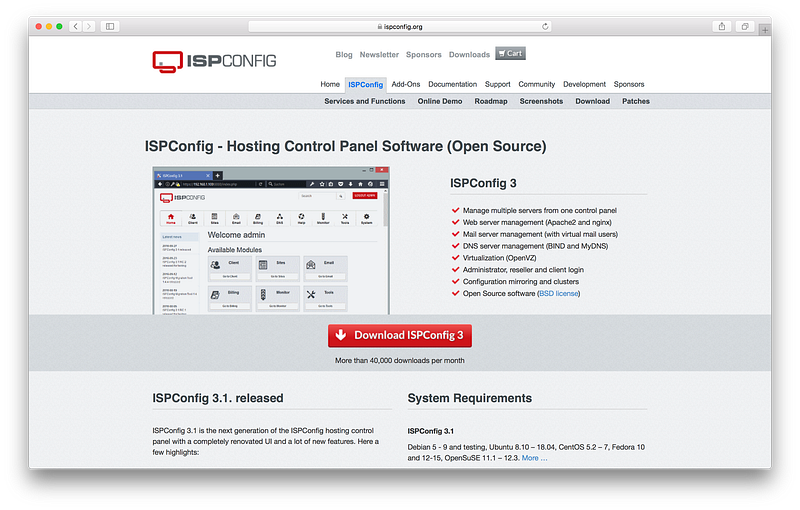
Task: Open the Support menu item
Action: (x=497, y=84)
